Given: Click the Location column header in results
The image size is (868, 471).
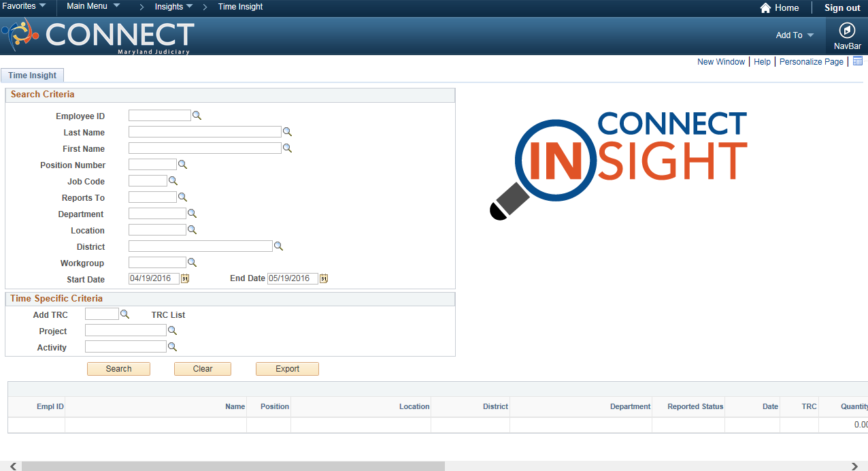Looking at the screenshot, I should (414, 406).
